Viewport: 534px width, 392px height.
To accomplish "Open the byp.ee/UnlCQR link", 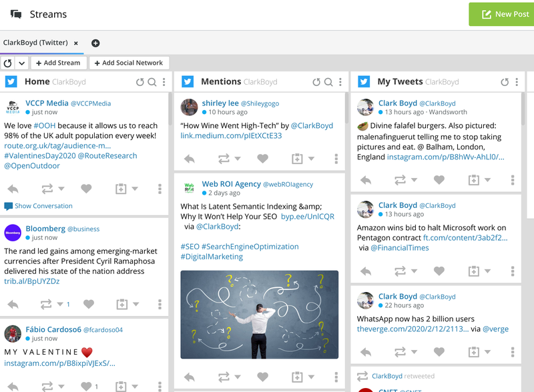I will 308,217.
